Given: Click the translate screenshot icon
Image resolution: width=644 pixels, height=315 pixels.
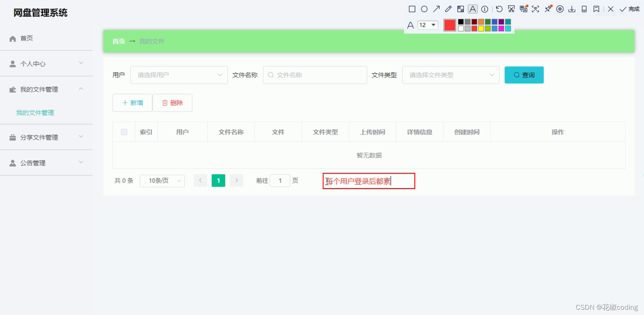Looking at the screenshot, I should pyautogui.click(x=524, y=9).
